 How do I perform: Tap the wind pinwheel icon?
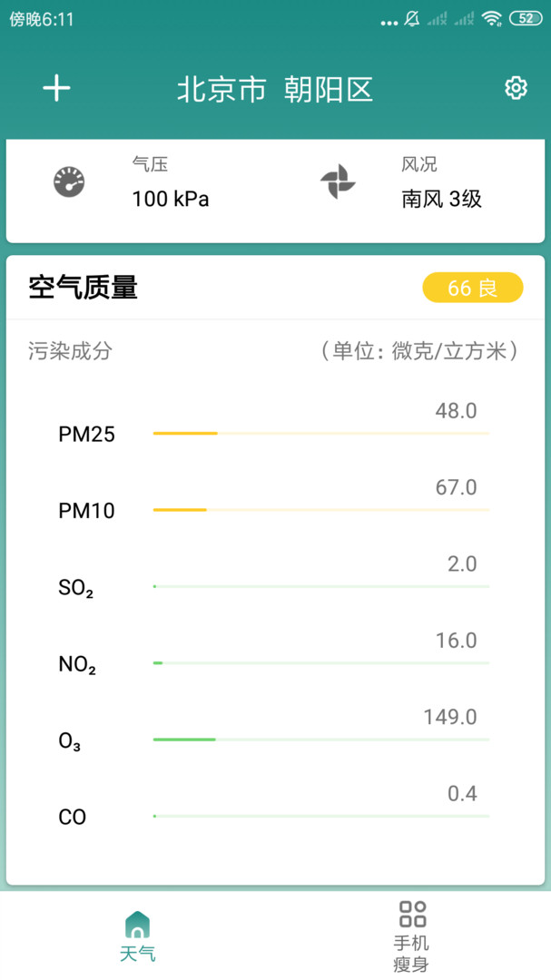pos(338,181)
